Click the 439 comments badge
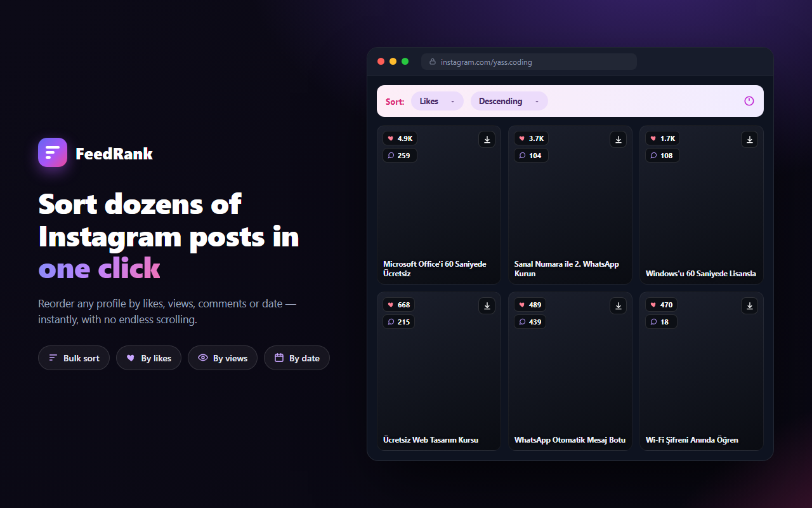This screenshot has height=508, width=812. [531, 322]
